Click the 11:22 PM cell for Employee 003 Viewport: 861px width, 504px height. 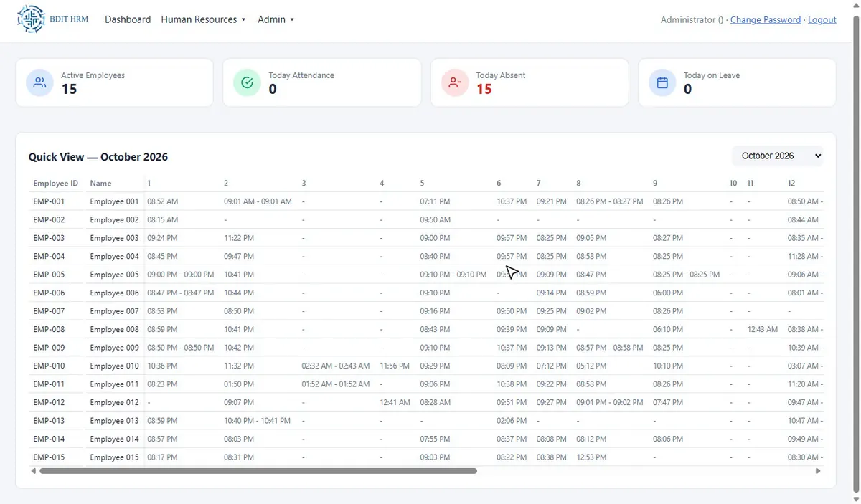[239, 238]
